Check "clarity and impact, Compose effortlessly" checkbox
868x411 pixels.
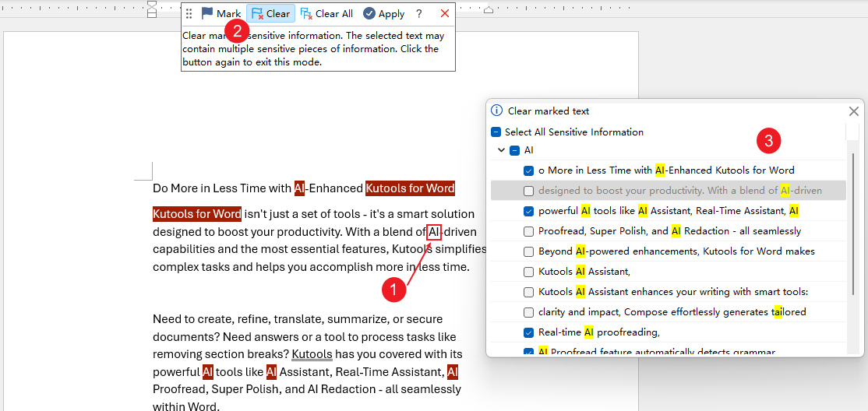tap(528, 312)
